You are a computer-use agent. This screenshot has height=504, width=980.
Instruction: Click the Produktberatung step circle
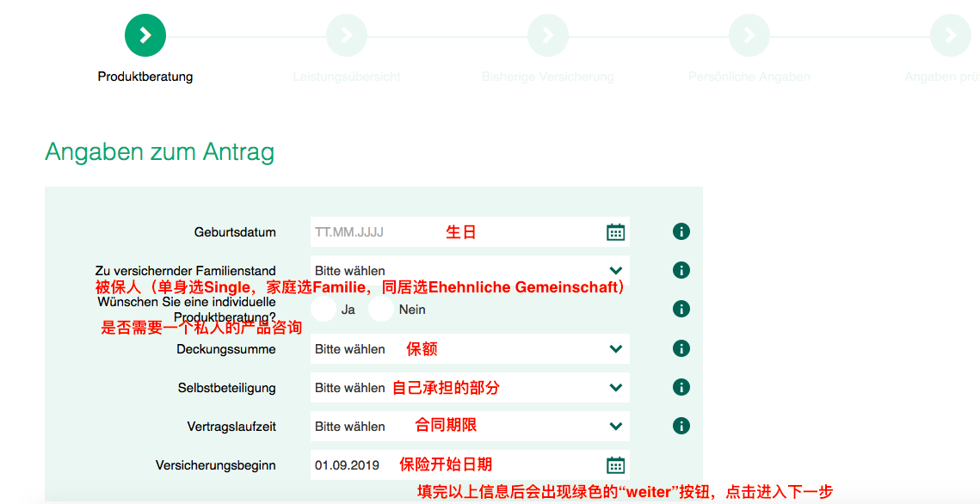click(145, 35)
